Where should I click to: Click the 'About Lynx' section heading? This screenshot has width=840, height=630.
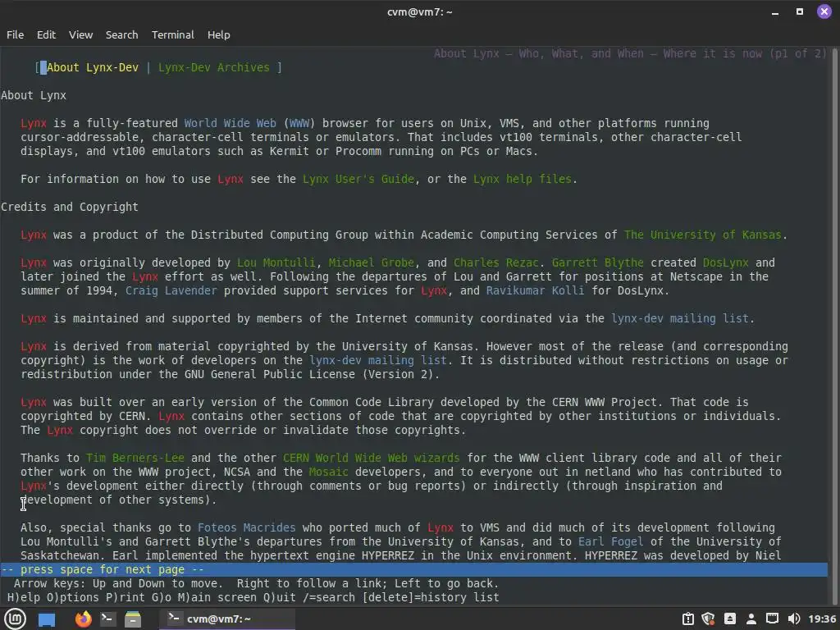[34, 95]
